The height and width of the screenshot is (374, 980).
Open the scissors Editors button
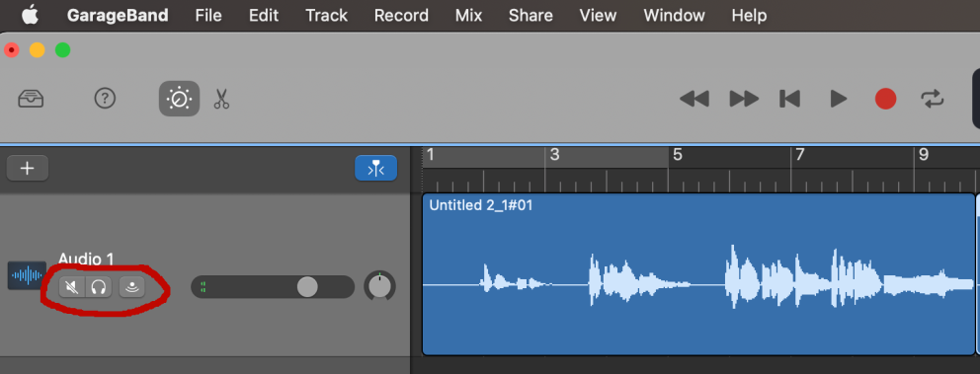click(221, 99)
